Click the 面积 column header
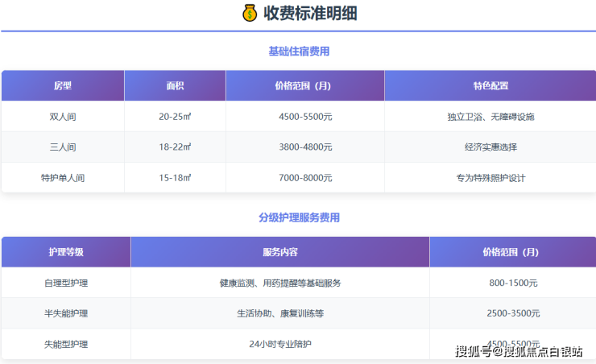This screenshot has height=364, width=596. 175,85
